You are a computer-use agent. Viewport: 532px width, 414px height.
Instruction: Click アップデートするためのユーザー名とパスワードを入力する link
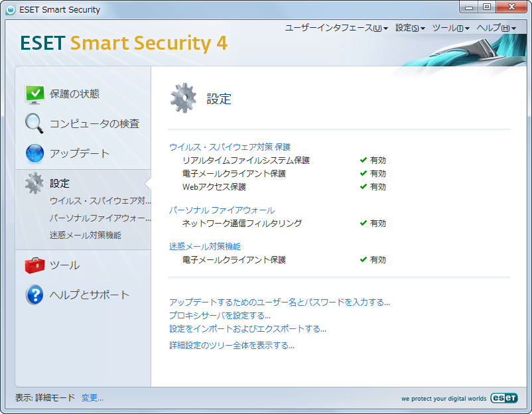click(279, 302)
